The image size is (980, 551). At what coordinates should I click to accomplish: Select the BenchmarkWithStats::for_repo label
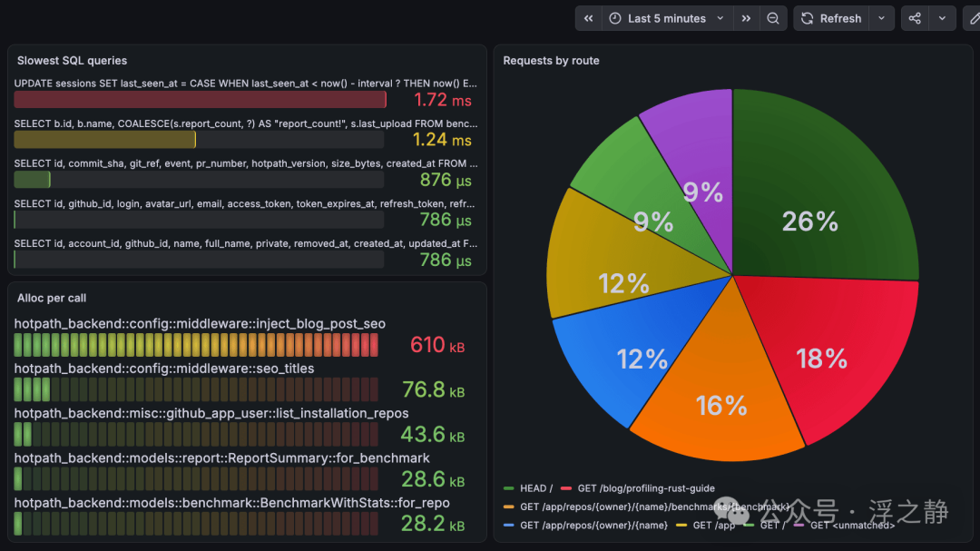(x=232, y=503)
